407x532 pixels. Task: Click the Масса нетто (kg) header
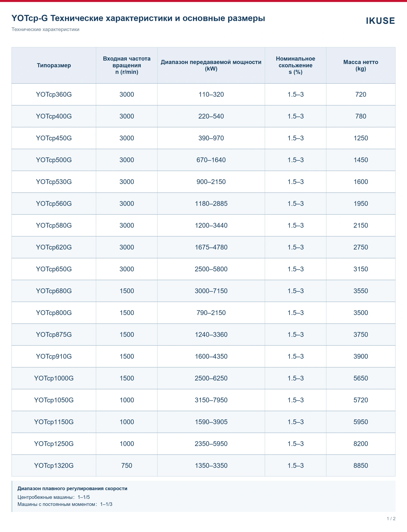(361, 65)
